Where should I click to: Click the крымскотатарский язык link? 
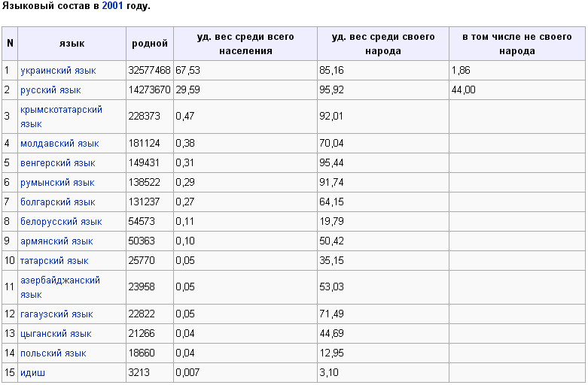[x=61, y=110]
